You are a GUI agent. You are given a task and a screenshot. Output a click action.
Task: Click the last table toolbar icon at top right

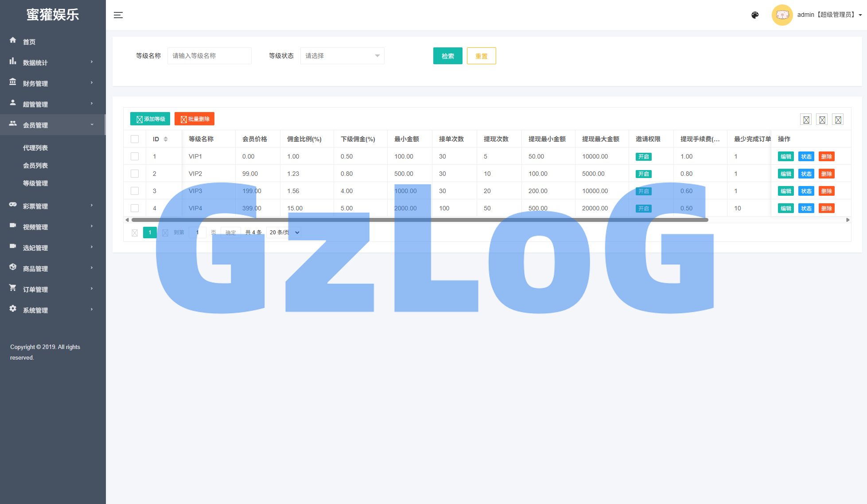click(x=838, y=120)
